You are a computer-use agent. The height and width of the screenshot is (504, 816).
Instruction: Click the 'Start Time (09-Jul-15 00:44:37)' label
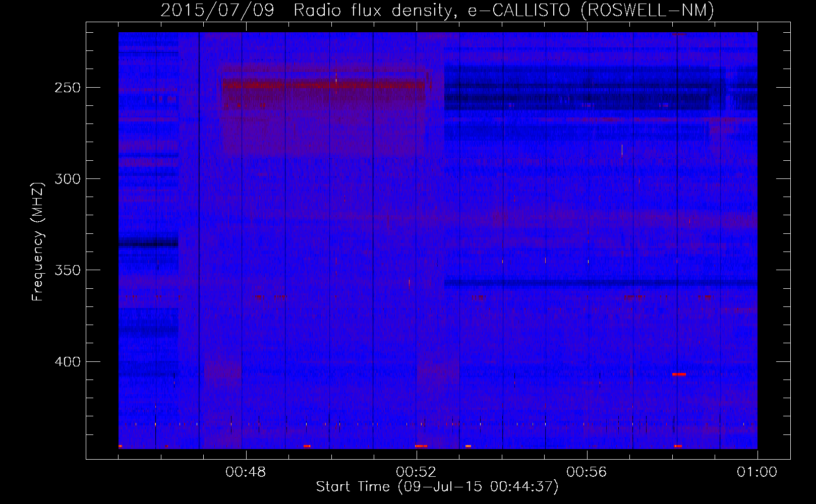437,487
